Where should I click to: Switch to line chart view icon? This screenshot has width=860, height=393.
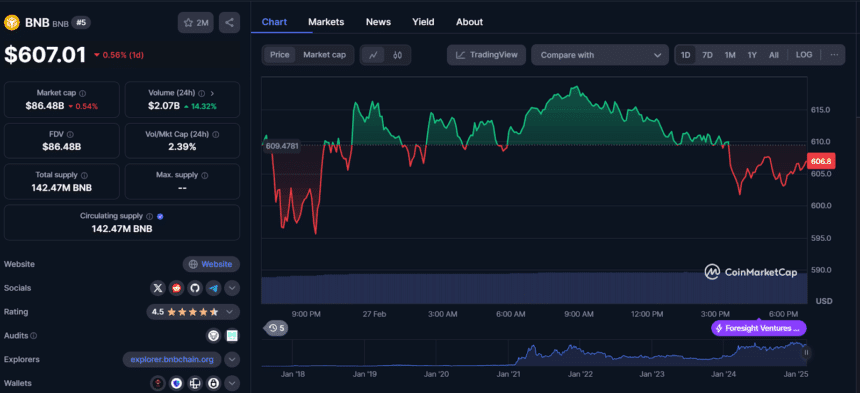click(373, 55)
